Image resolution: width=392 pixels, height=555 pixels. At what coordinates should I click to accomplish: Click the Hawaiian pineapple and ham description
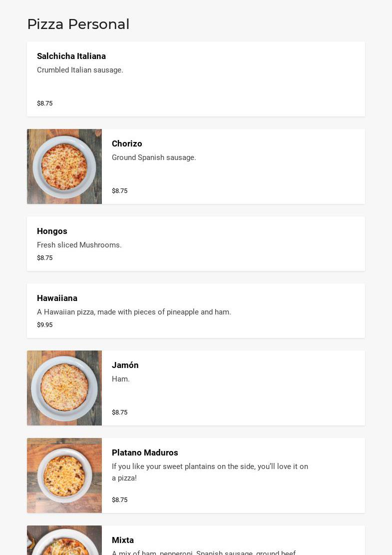tap(134, 312)
